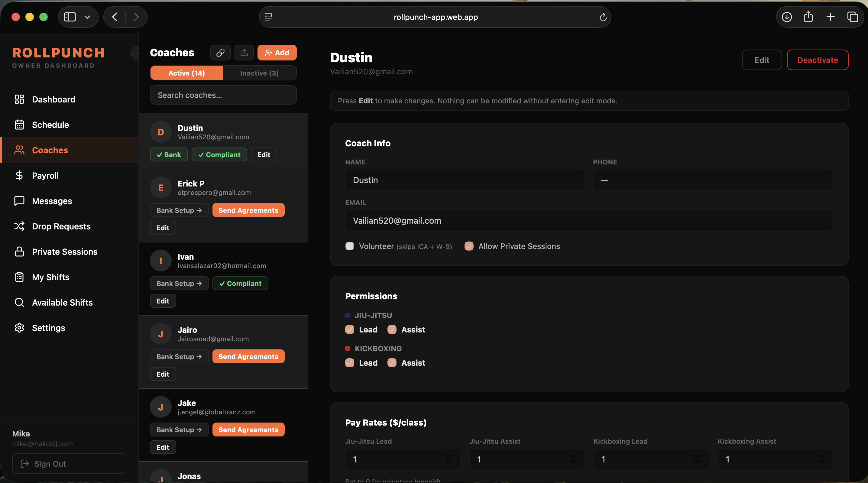This screenshot has width=868, height=483.
Task: Click the browser share icon
Action: coord(808,17)
